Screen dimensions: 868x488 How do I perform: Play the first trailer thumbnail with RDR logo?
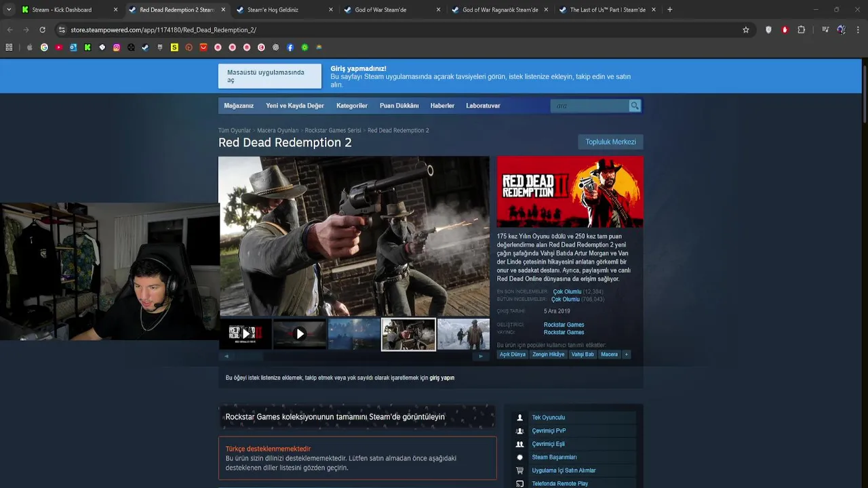[245, 334]
